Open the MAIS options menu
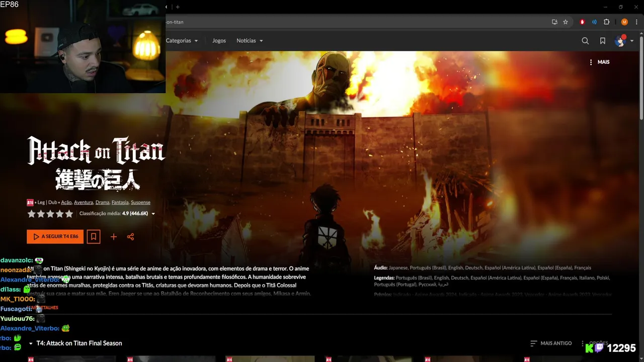Viewport: 644px width, 362px height. point(599,62)
